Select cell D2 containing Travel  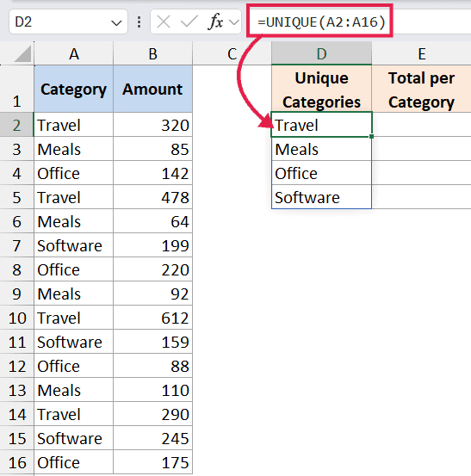pos(321,125)
